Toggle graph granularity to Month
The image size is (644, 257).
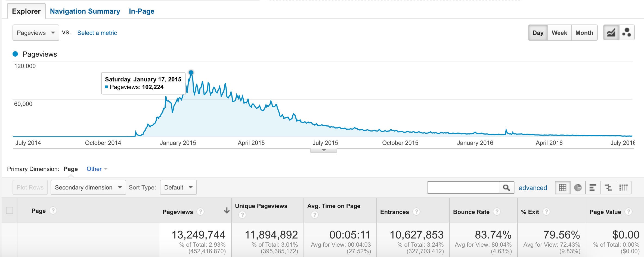click(x=584, y=33)
